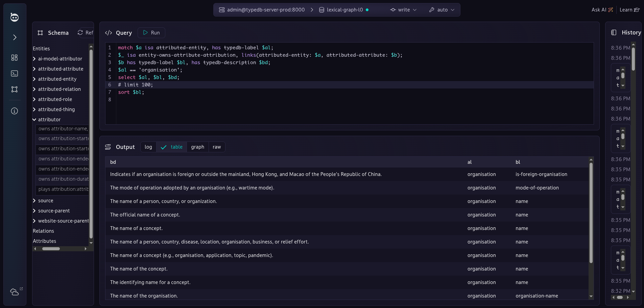644x308 pixels.
Task: Click the Attributes section heading
Action: tap(44, 241)
